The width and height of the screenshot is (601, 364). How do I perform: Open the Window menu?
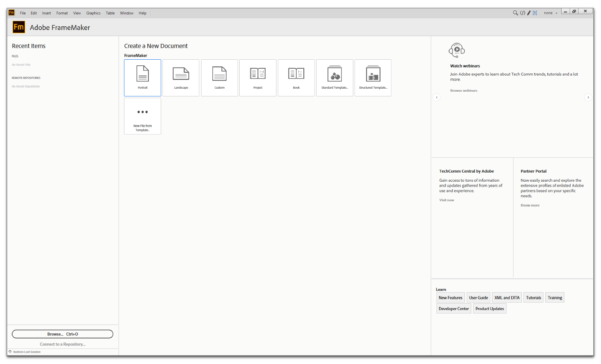127,13
